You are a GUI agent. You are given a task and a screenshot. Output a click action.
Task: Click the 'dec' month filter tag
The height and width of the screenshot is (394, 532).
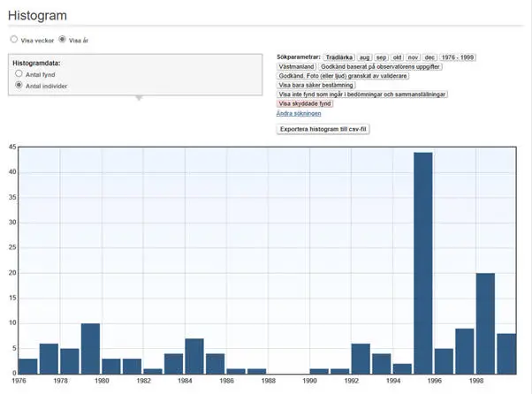(x=430, y=57)
